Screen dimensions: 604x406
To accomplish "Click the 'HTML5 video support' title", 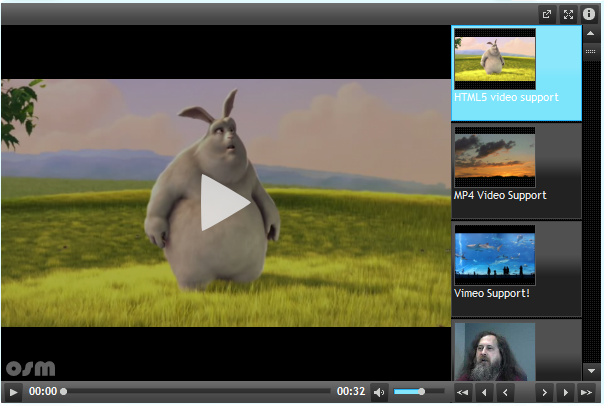I will (506, 97).
